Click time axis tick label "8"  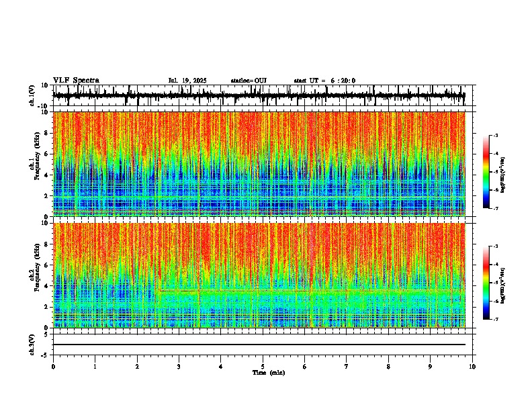388,367
